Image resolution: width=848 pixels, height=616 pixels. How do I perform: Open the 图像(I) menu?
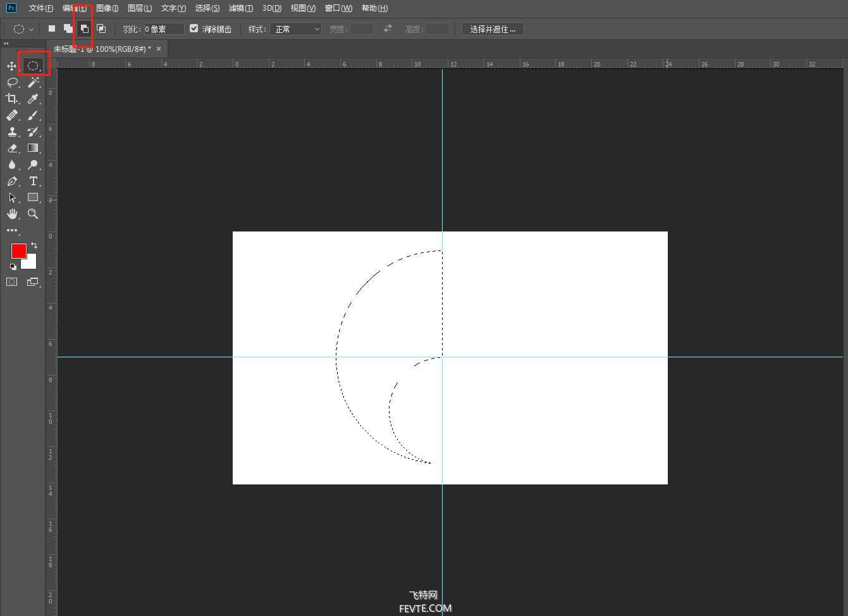point(108,8)
